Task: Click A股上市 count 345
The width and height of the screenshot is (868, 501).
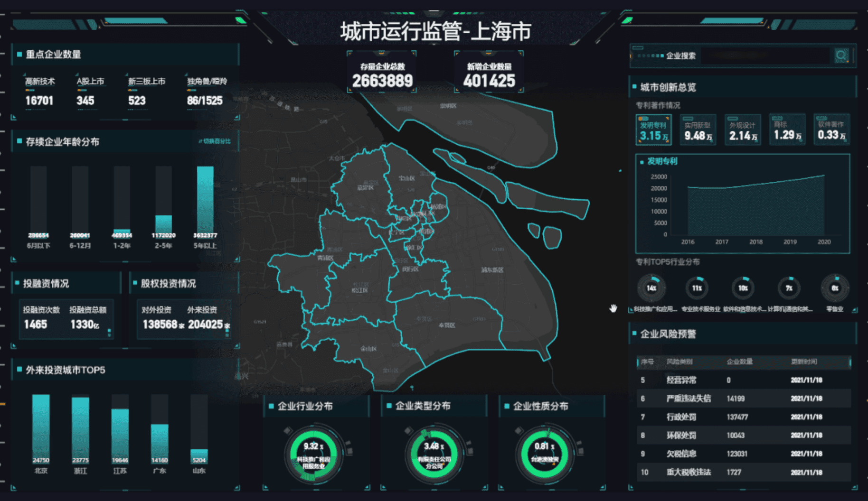Action: [x=85, y=101]
